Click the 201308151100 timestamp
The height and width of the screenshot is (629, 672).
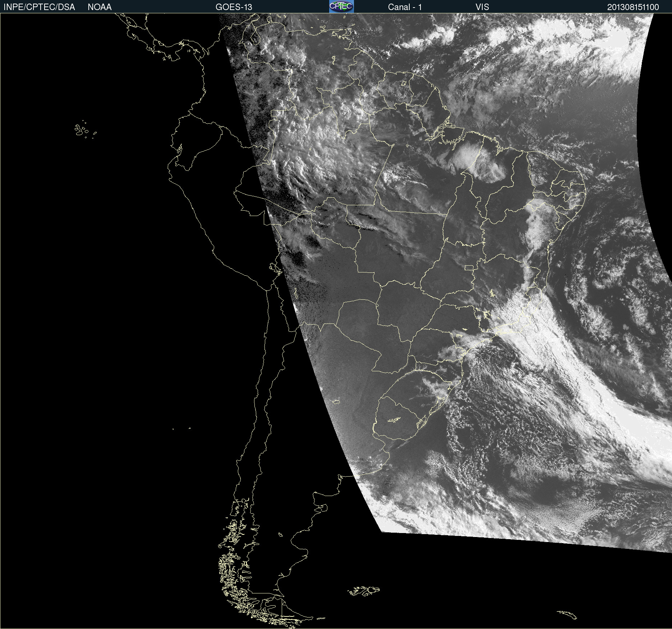633,7
